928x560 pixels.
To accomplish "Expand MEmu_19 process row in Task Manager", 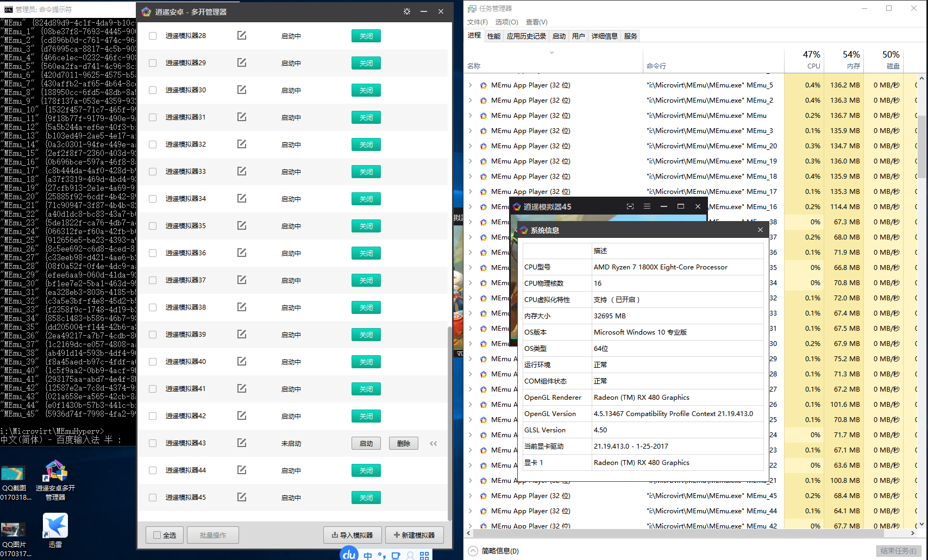I will [471, 161].
